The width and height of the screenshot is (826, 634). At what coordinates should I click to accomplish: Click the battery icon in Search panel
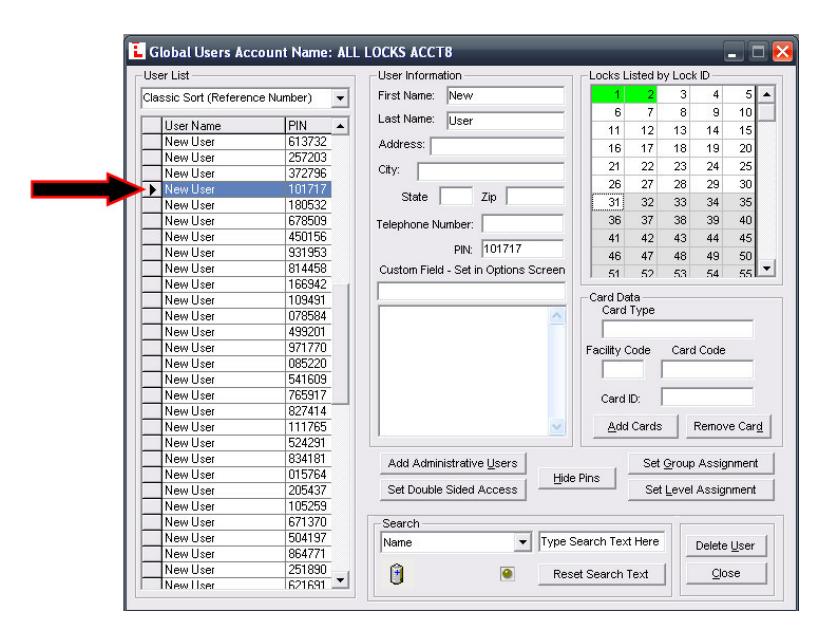pos(397,573)
